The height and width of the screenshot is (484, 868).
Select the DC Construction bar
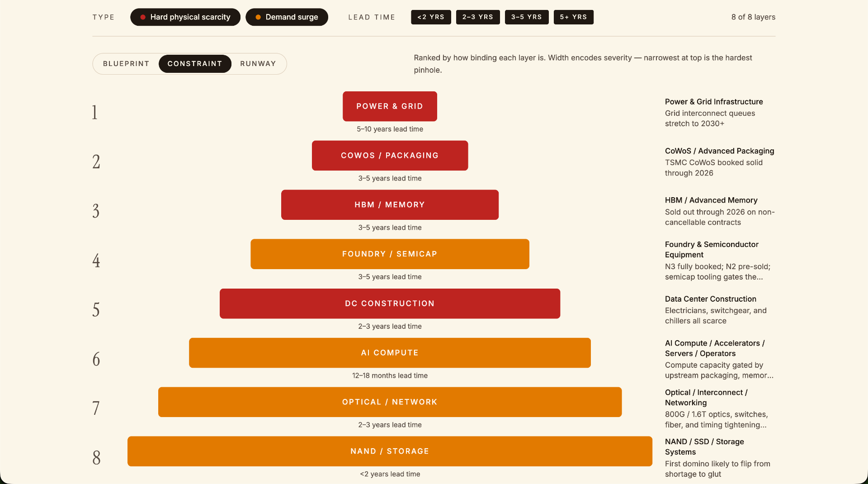coord(390,304)
